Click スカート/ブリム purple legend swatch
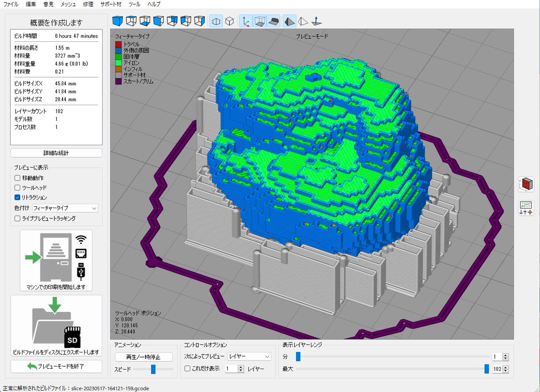 coord(118,82)
